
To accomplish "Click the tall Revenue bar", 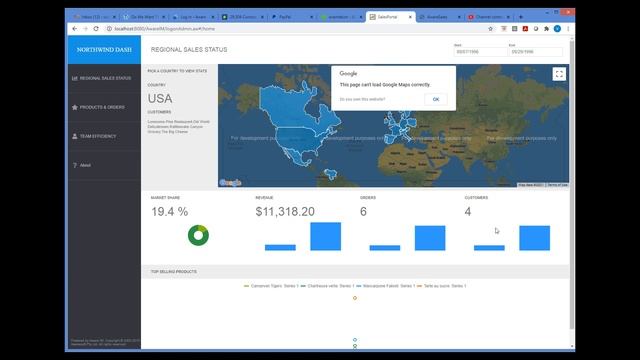I will pos(325,236).
